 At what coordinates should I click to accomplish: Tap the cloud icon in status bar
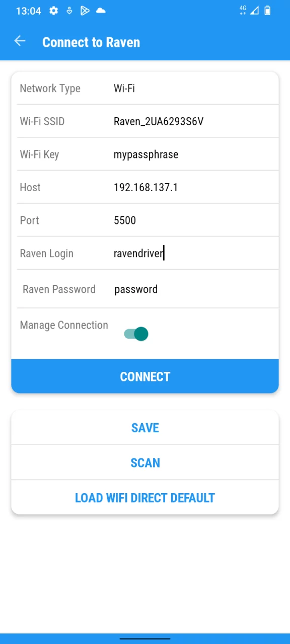coord(101,11)
